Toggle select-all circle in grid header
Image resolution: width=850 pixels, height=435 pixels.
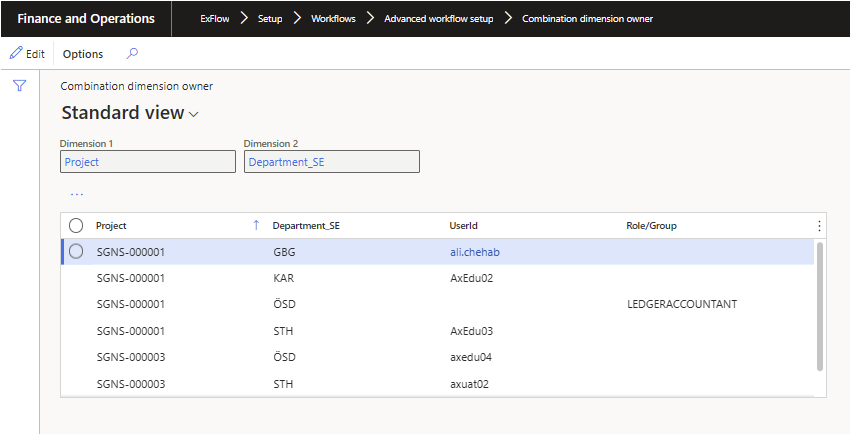click(x=76, y=226)
